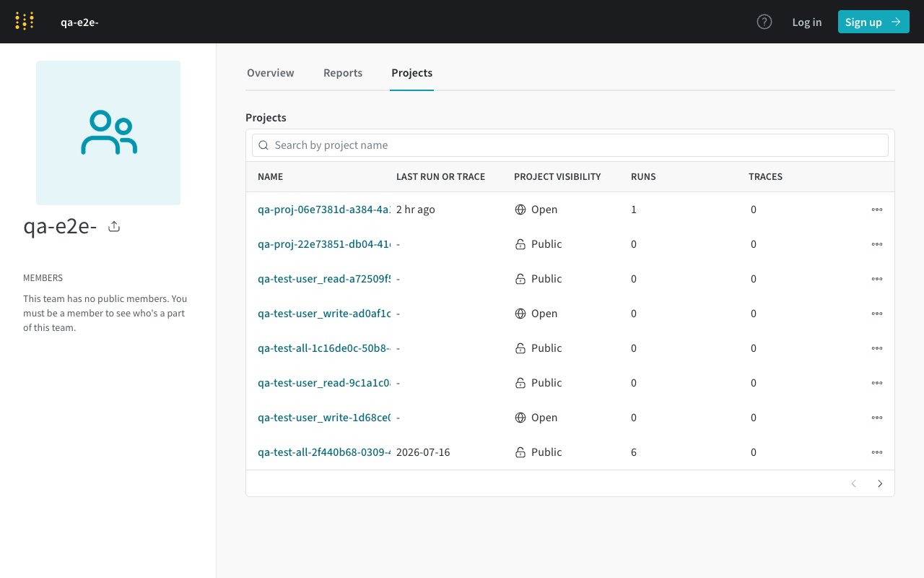924x578 pixels.
Task: Click the RUNS column header
Action: 643,177
